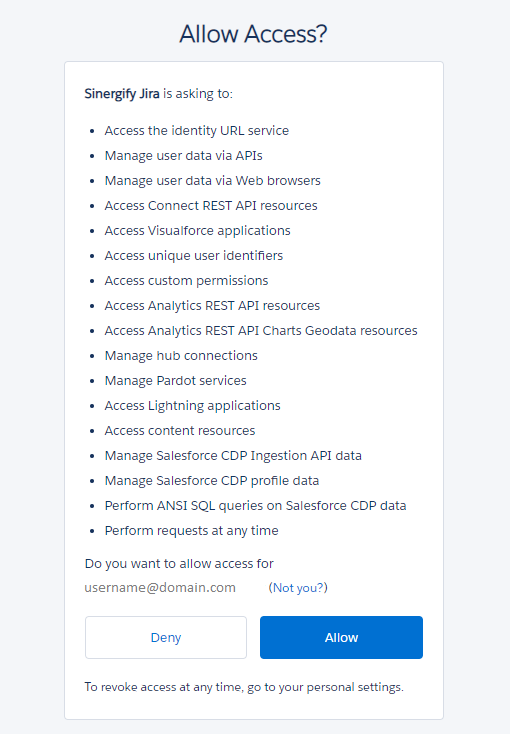Click "Access custom permissions" item
This screenshot has height=734, width=510.
point(186,280)
